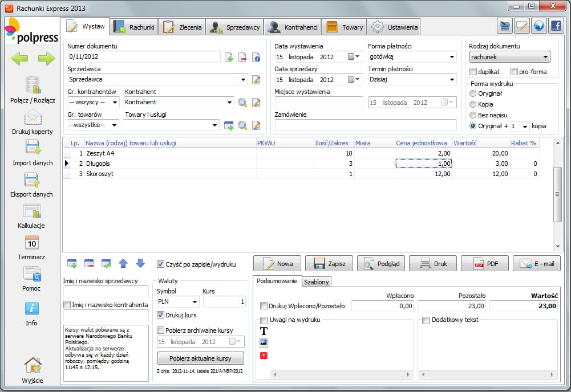This screenshot has width=571, height=392.
Task: Click the move row up blue arrow
Action: point(123,263)
